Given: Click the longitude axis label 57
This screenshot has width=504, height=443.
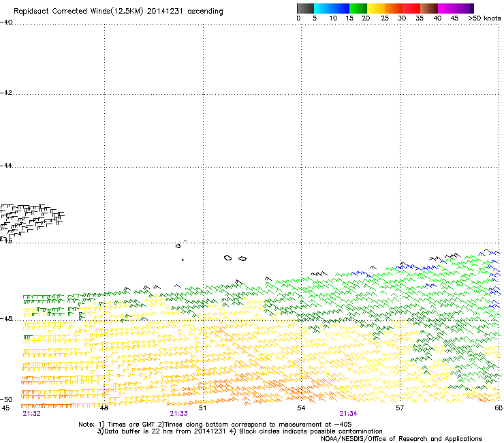Looking at the screenshot, I should click(x=400, y=408).
